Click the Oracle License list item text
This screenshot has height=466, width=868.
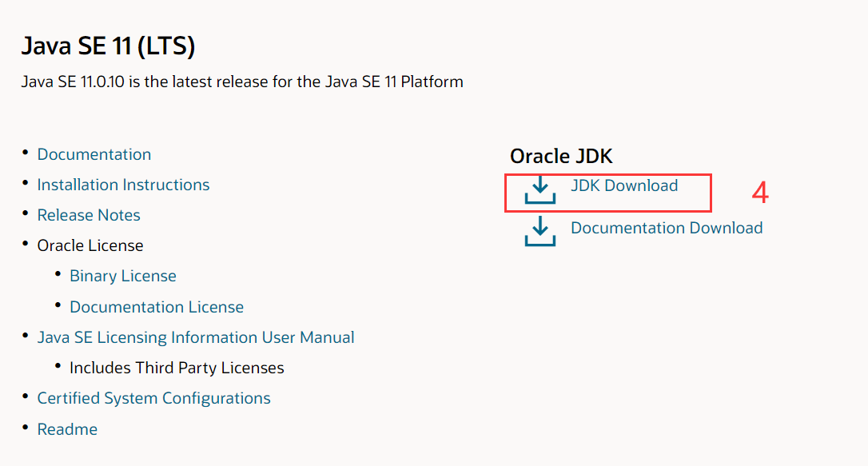tap(90, 245)
